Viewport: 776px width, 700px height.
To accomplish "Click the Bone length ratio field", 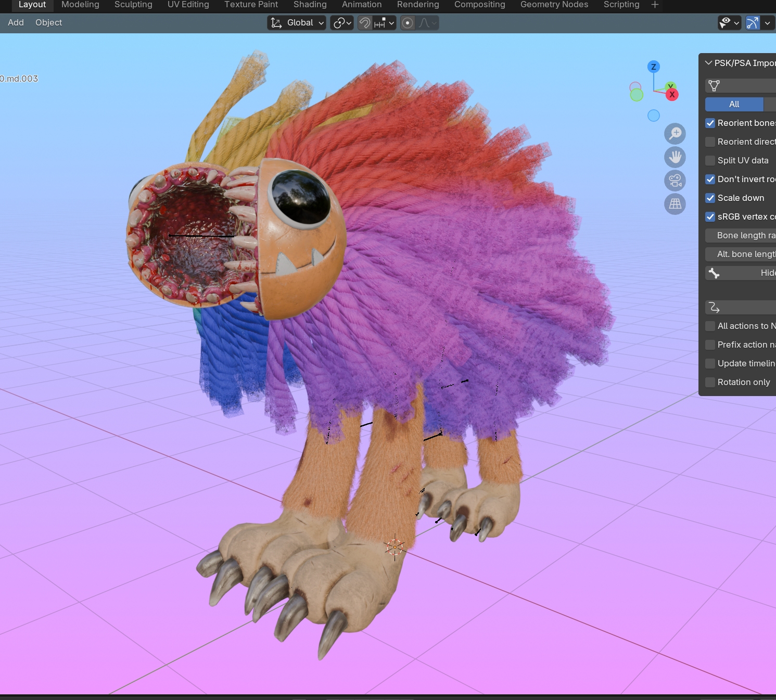I will (742, 236).
